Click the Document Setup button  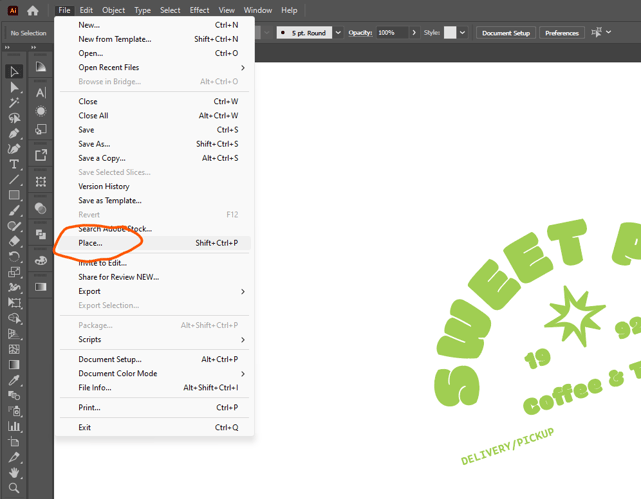(506, 33)
